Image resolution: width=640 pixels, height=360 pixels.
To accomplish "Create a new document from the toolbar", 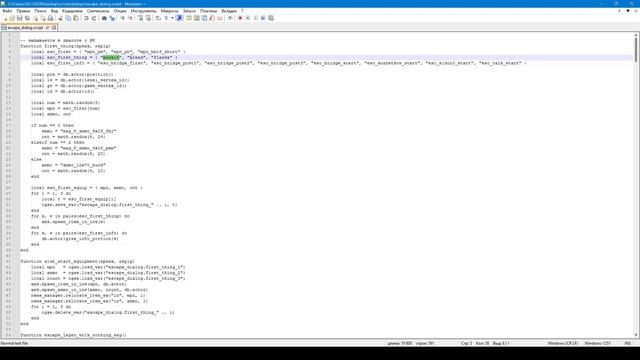I will point(5,18).
